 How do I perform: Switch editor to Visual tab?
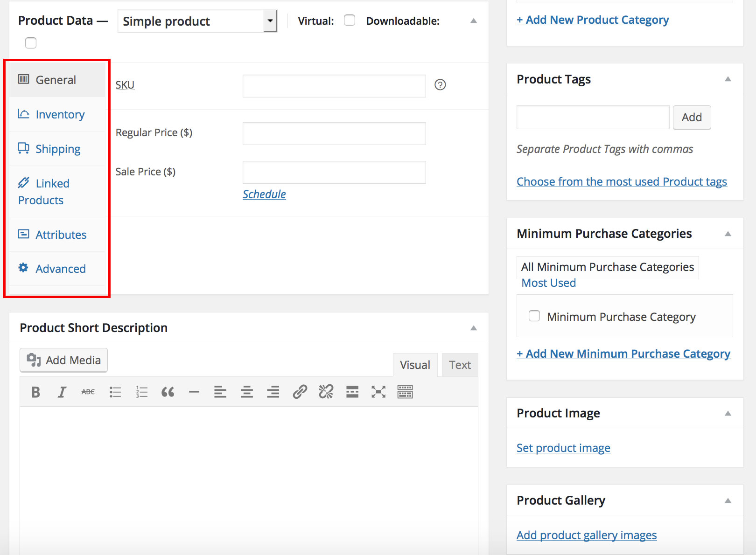tap(415, 365)
